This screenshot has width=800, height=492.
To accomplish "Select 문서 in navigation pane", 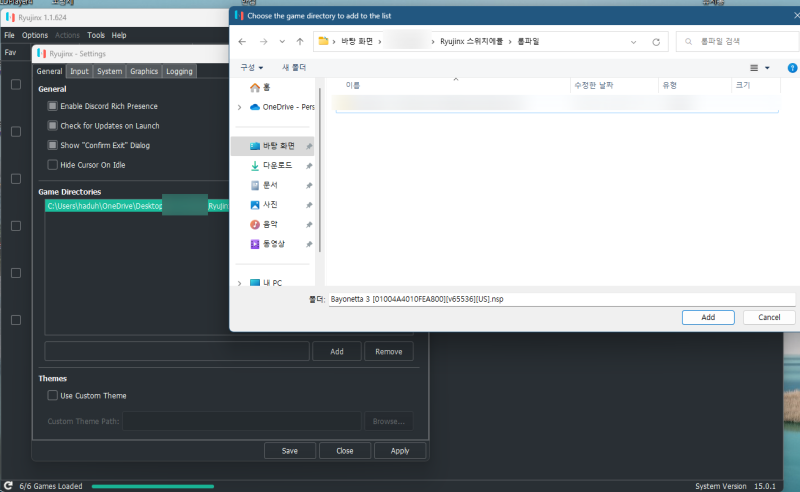I will coord(272,185).
